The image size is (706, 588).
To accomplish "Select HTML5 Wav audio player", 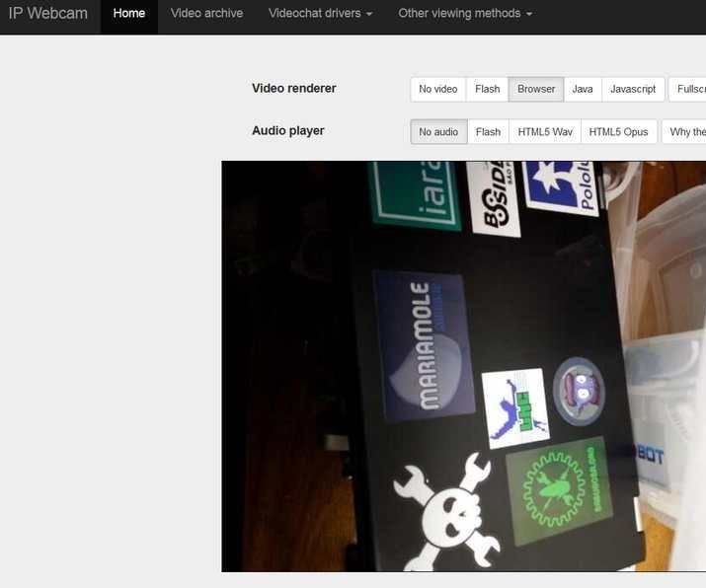I will (x=545, y=132).
